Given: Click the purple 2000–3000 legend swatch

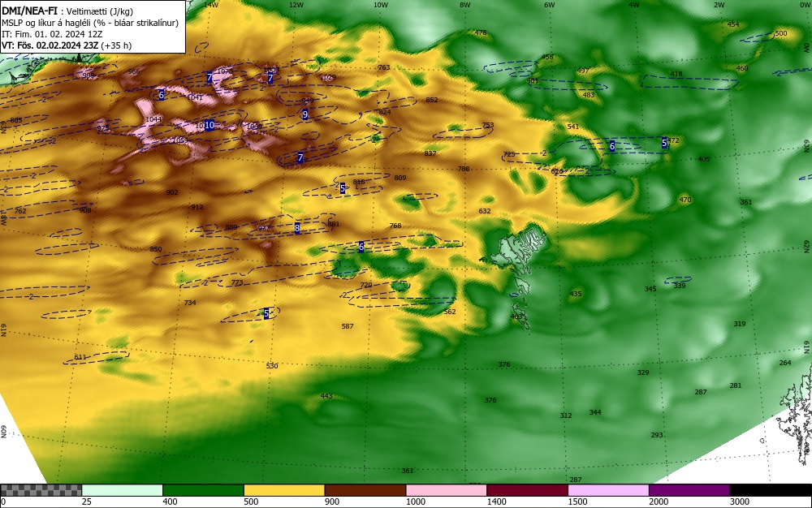Looking at the screenshot, I should click(689, 490).
